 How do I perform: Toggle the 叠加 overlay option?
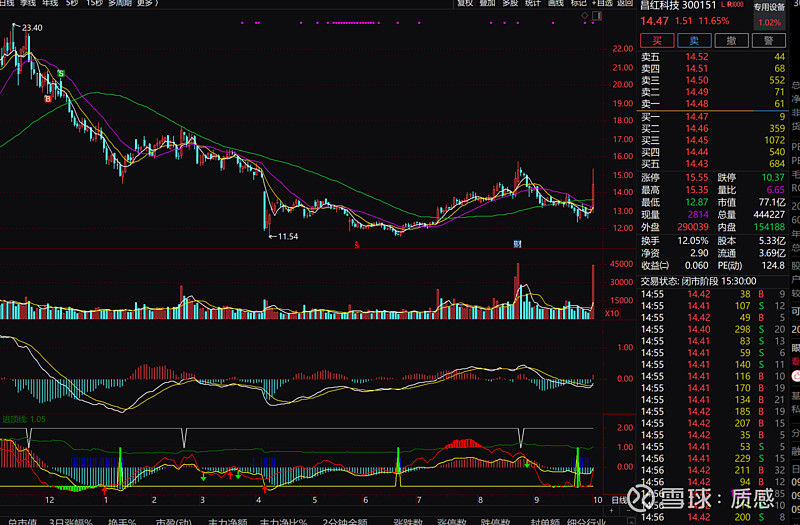(x=487, y=3)
